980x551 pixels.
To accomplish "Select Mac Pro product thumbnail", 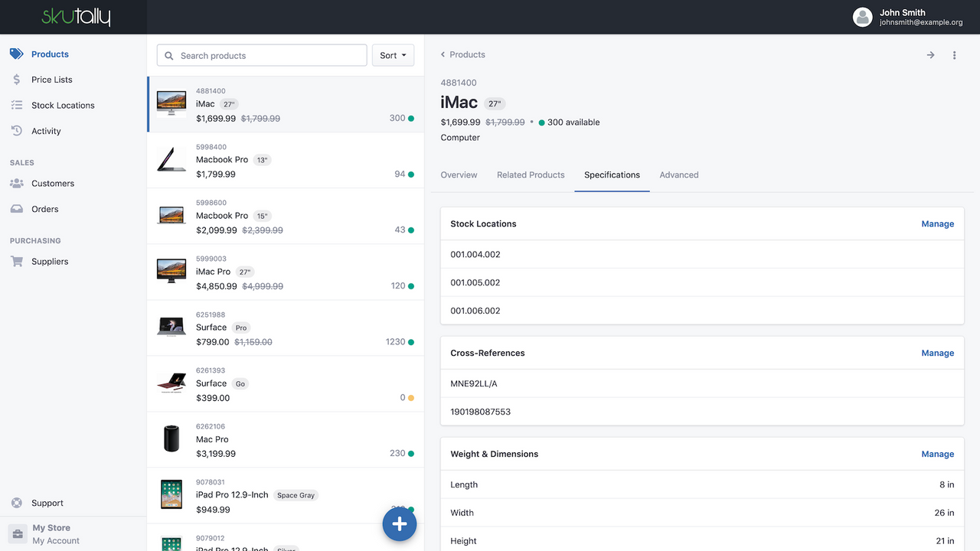I will (171, 439).
